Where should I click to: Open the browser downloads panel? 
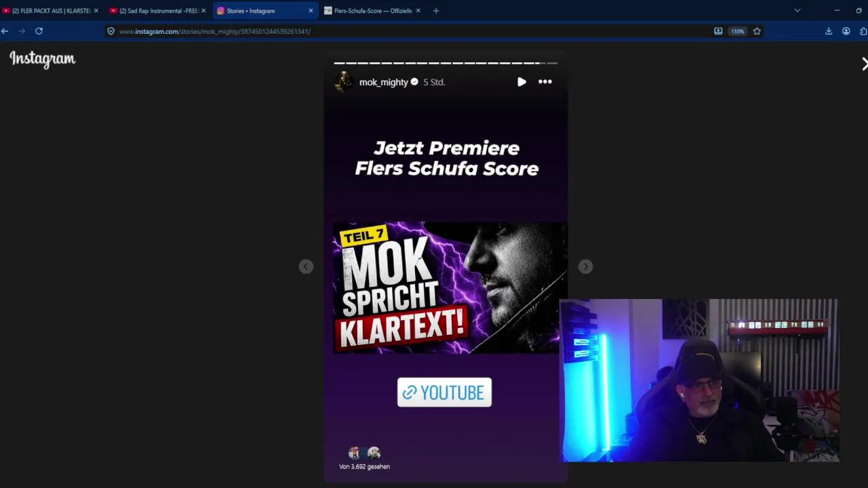[829, 31]
